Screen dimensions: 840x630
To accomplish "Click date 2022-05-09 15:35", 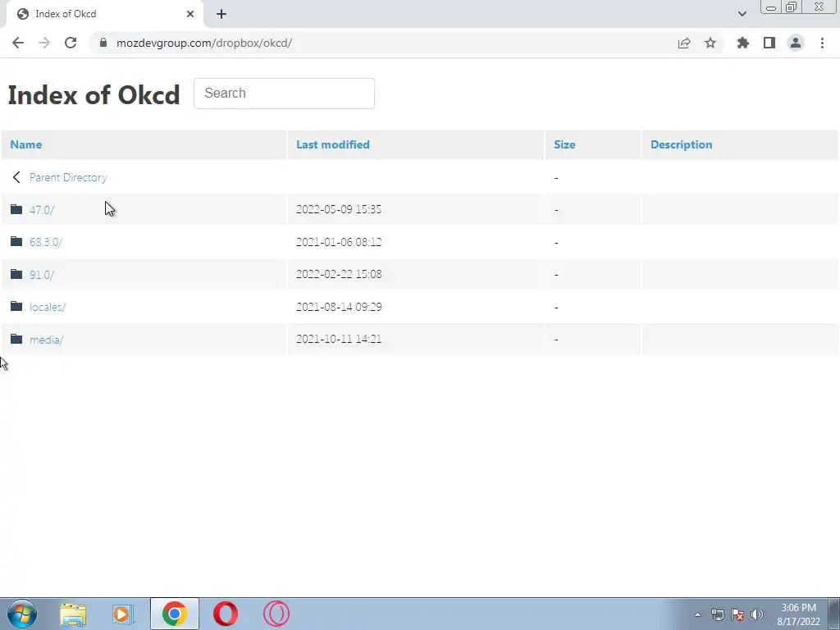I will [339, 209].
